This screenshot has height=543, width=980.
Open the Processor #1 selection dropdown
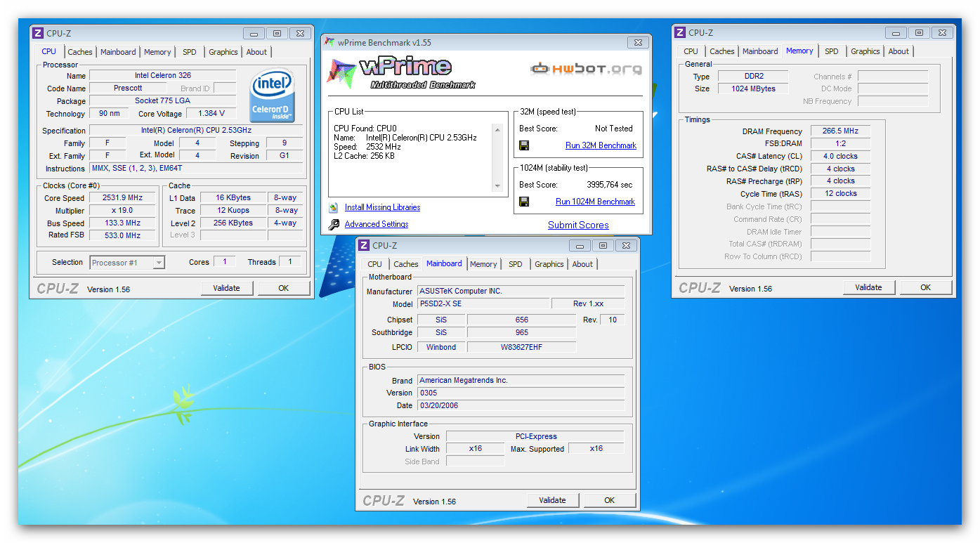pyautogui.click(x=159, y=263)
